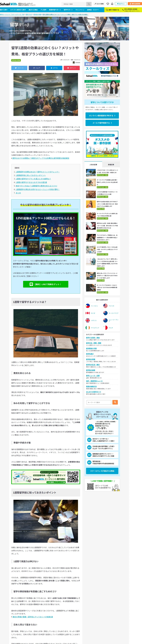
Task: Jump to the まとめ table-of-contents link
Action: [18, 193]
